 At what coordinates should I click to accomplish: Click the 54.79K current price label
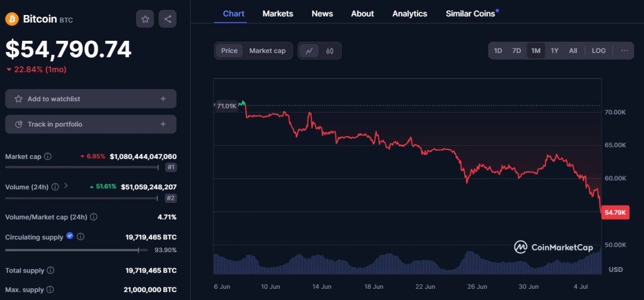click(x=614, y=213)
